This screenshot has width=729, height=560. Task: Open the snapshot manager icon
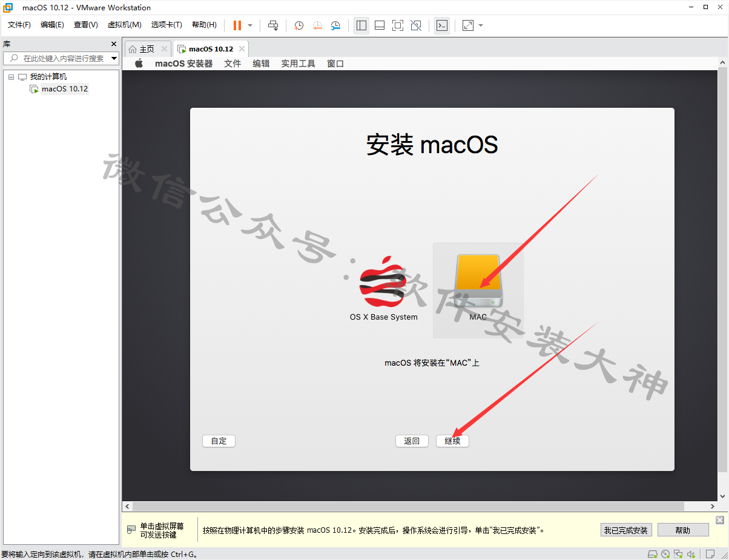click(x=335, y=25)
